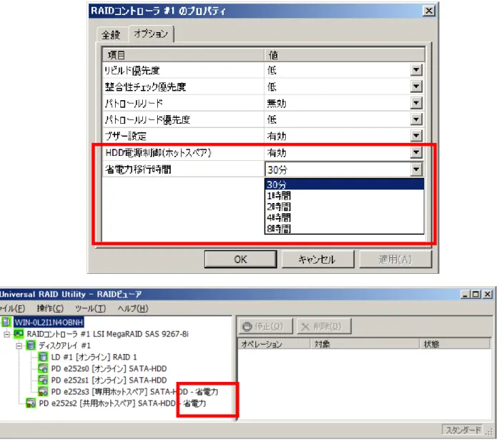The height and width of the screenshot is (442, 504).
Task: Open the ブザー設定 dropdown arrow
Action: (x=416, y=136)
